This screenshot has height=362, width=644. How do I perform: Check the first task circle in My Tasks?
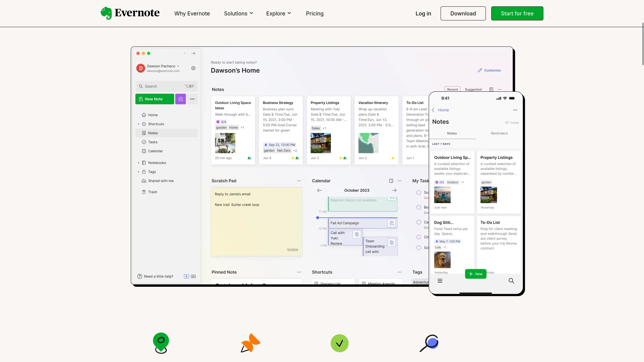click(x=419, y=192)
